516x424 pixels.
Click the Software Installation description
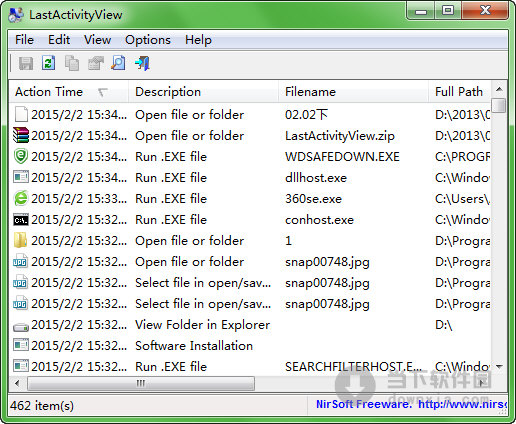click(194, 346)
